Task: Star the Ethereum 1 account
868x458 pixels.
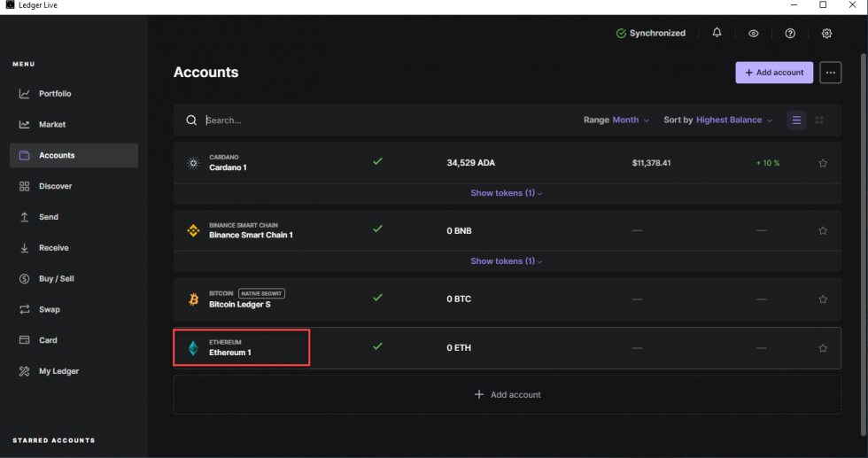Action: (x=823, y=348)
